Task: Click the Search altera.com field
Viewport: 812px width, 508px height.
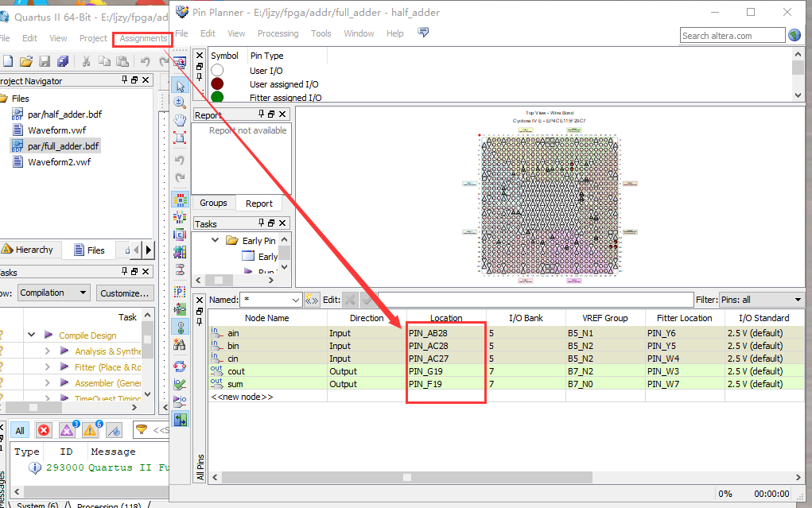Action: [732, 36]
